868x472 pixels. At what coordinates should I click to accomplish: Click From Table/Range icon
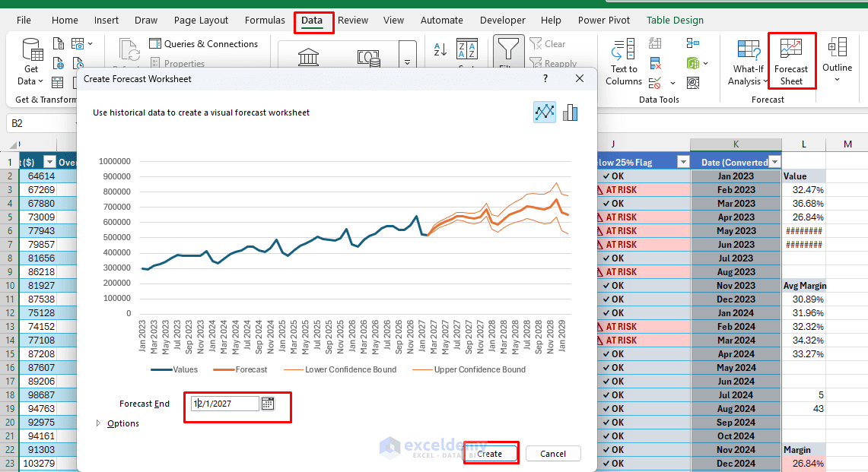tap(58, 82)
